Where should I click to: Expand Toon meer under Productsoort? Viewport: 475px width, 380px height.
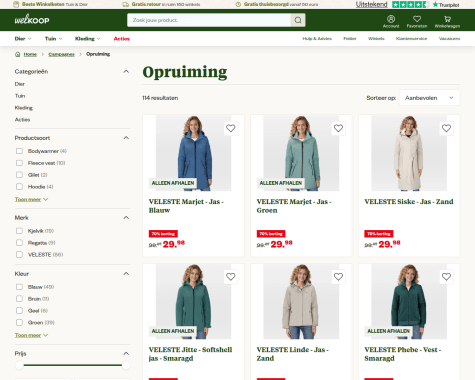pyautogui.click(x=31, y=199)
